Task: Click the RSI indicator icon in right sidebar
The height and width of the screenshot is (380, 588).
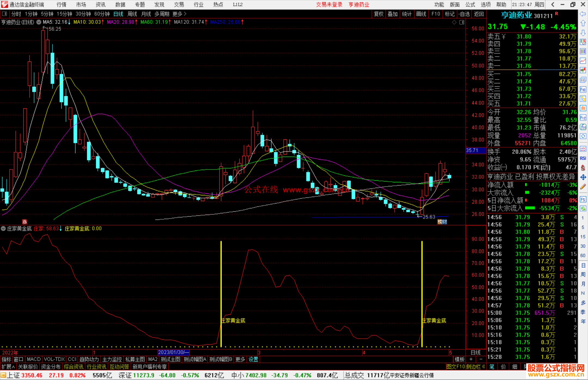Action: 583,158
